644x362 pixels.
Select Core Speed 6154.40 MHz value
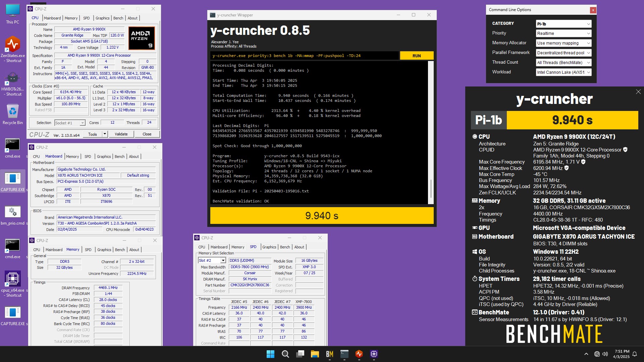[x=71, y=92]
